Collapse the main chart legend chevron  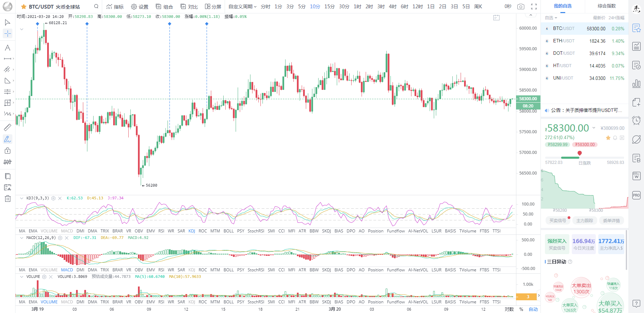(22, 29)
